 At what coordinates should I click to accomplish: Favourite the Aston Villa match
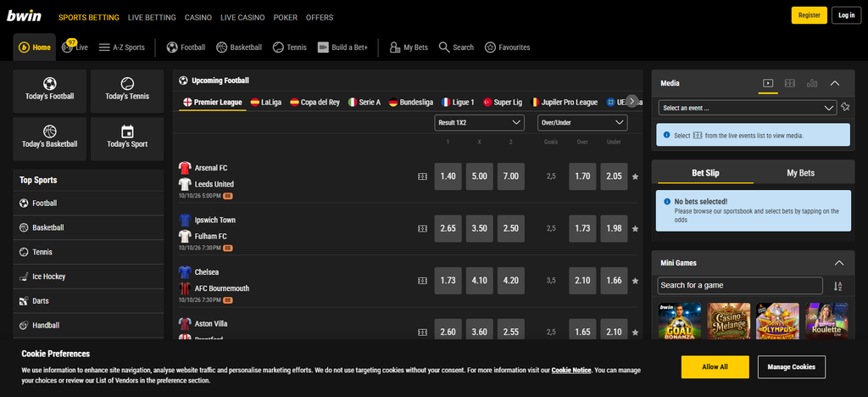tap(635, 333)
